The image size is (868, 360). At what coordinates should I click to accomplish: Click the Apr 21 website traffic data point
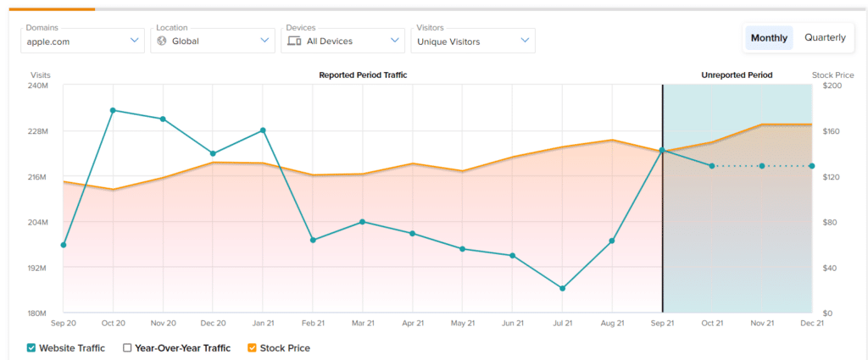click(x=413, y=233)
